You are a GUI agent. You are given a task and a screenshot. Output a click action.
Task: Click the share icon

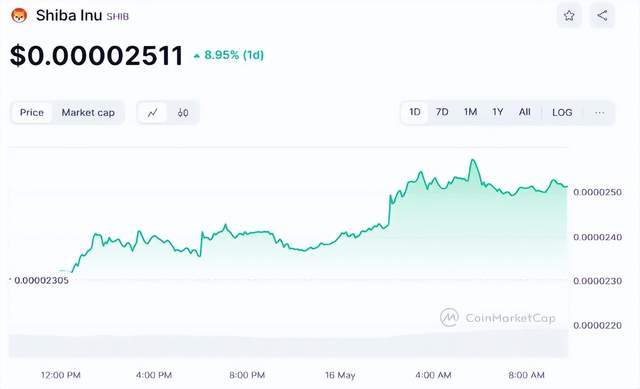coord(602,16)
